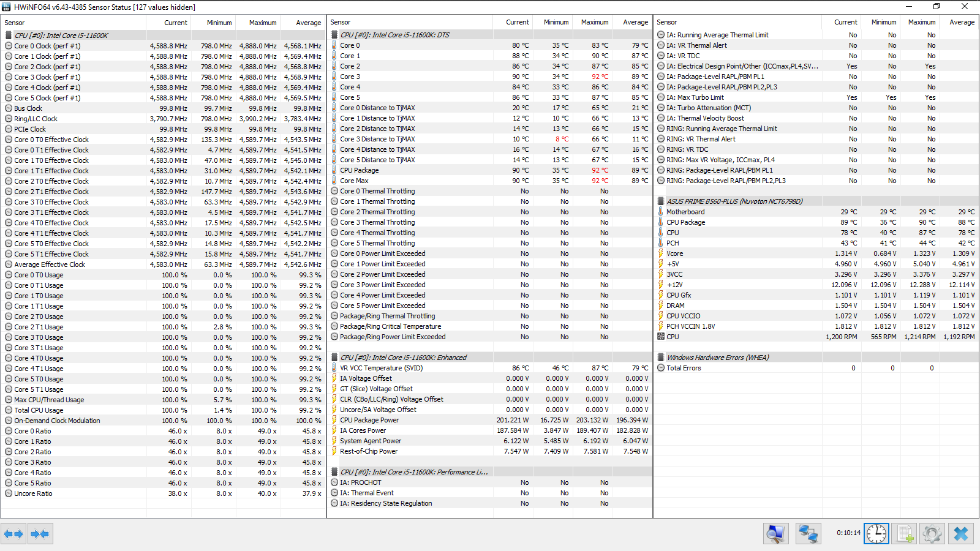Click the fan icon beside CPU RPM row
This screenshot has width=980, height=551.
coord(661,337)
